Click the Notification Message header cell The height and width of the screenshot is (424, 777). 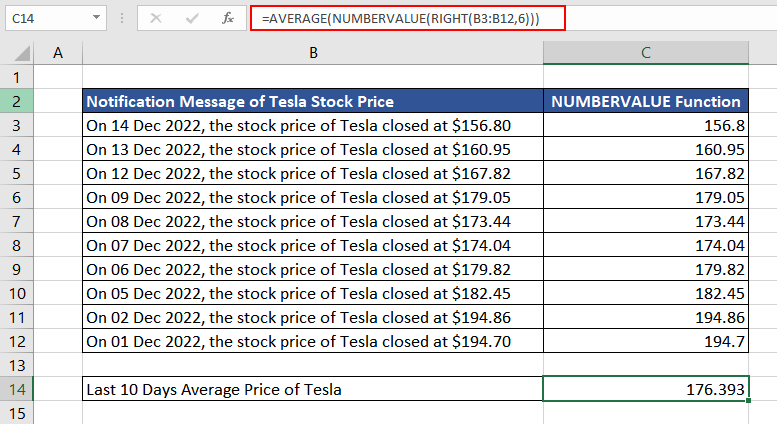[313, 101]
